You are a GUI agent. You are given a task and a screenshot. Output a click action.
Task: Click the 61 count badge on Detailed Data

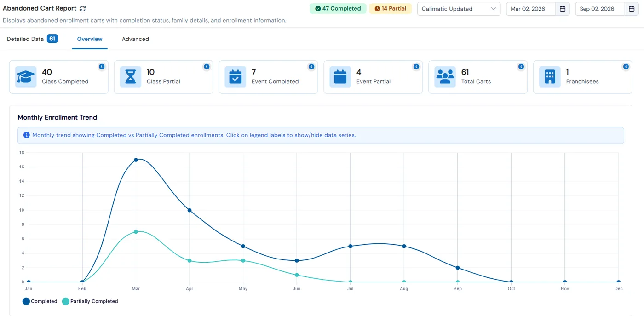pos(52,39)
